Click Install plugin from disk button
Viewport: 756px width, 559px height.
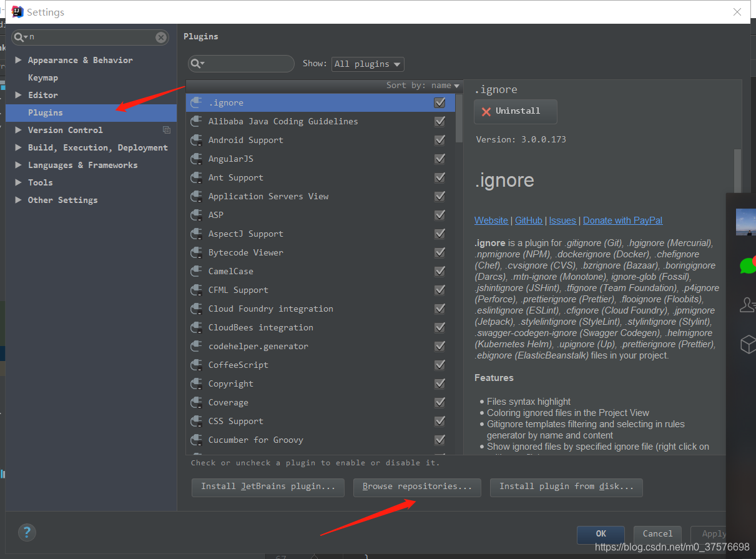click(x=566, y=487)
